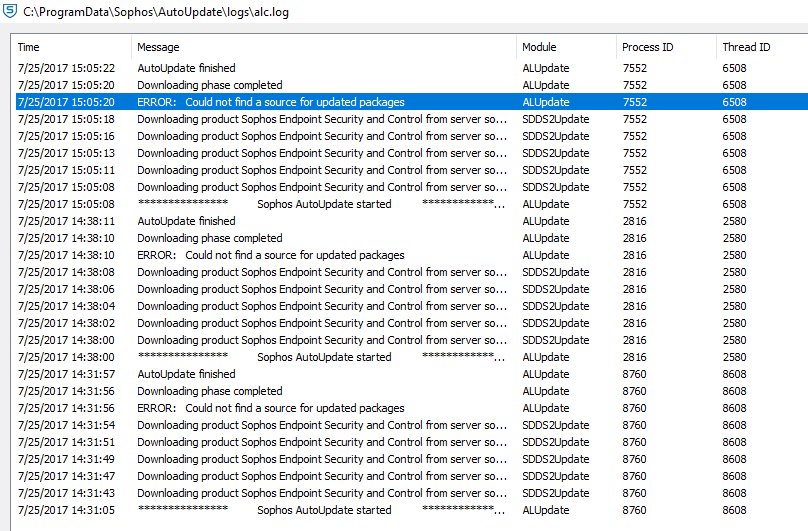Click ALUpdate module cell in the 15:05:22 row

546,68
